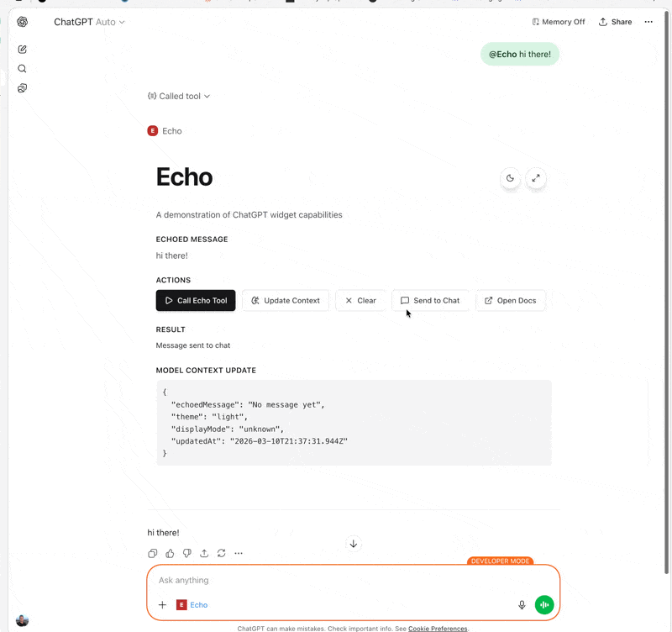Copy the response using the copy icon
This screenshot has height=632, width=672.
click(152, 553)
